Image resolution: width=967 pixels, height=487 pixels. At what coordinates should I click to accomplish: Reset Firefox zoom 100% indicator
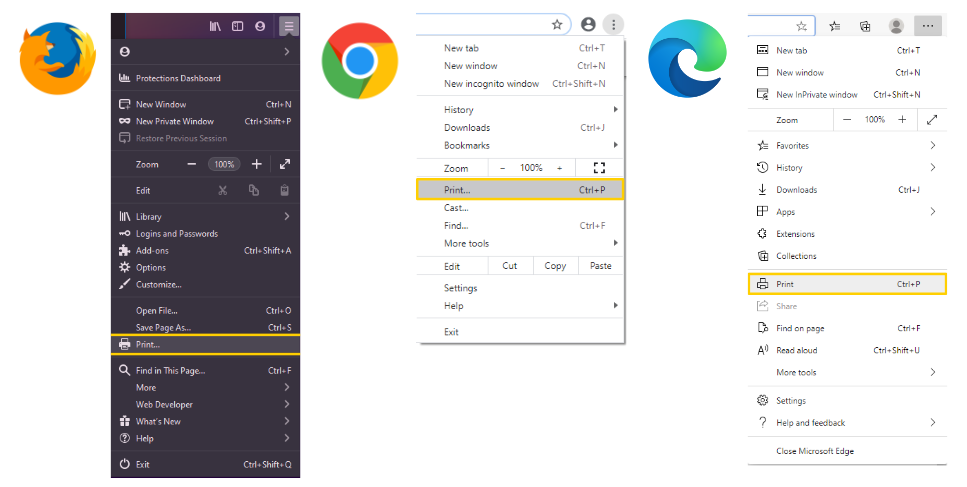tap(224, 165)
